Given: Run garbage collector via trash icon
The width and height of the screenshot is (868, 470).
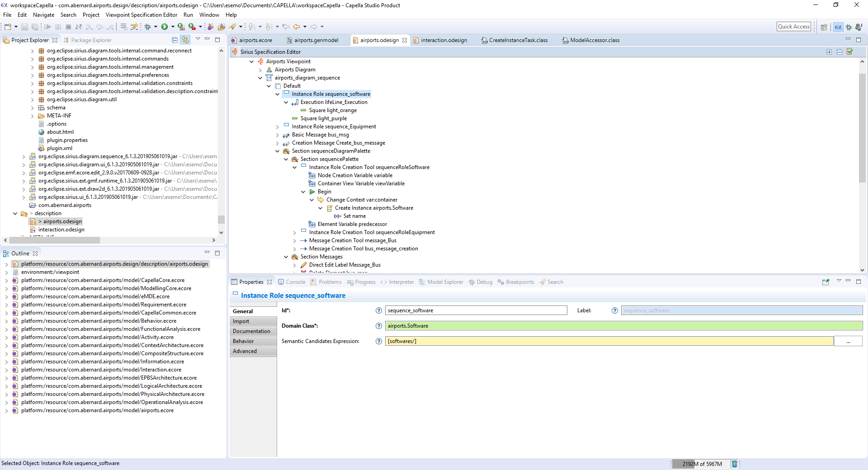Looking at the screenshot, I should [735, 464].
